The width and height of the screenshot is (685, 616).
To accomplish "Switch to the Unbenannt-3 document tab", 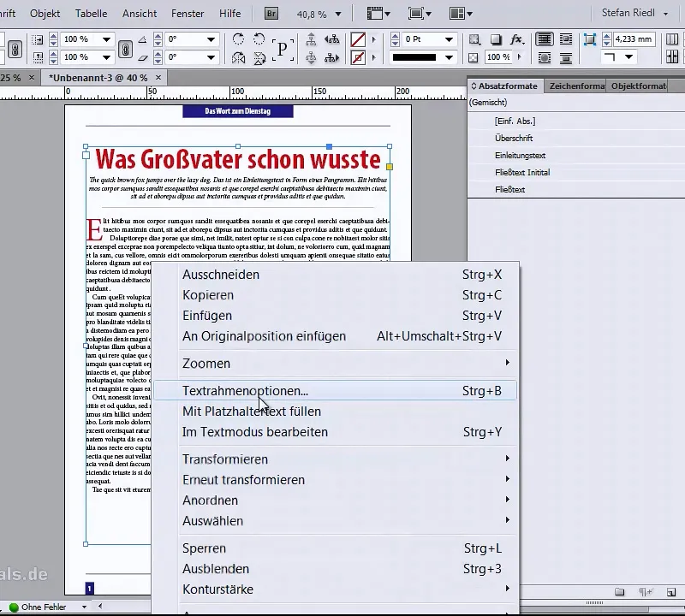I will point(98,78).
